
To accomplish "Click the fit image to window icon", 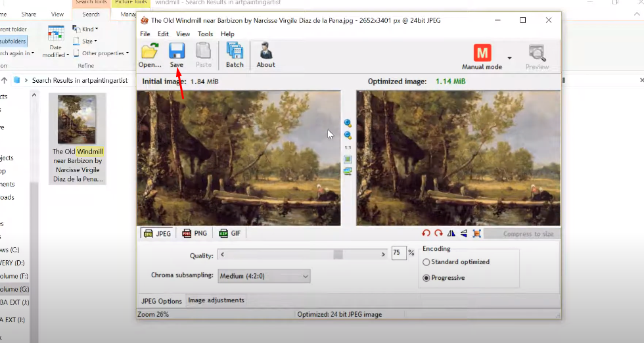I will [x=348, y=159].
